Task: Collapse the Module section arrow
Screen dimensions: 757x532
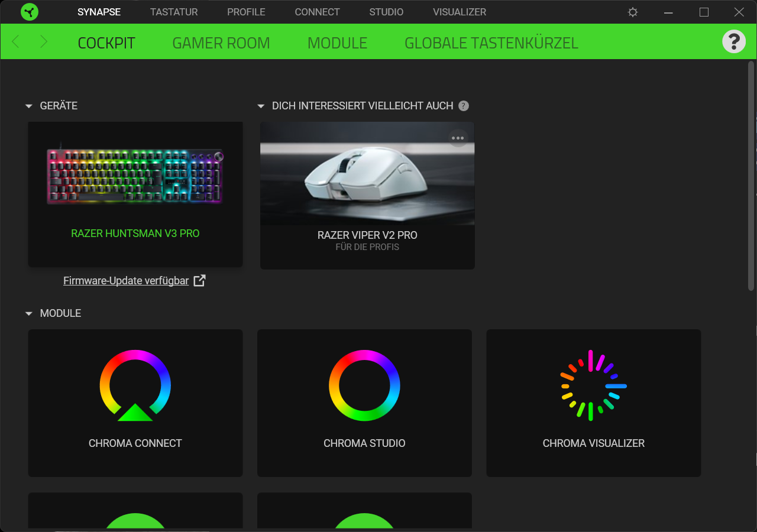Action: coord(29,314)
